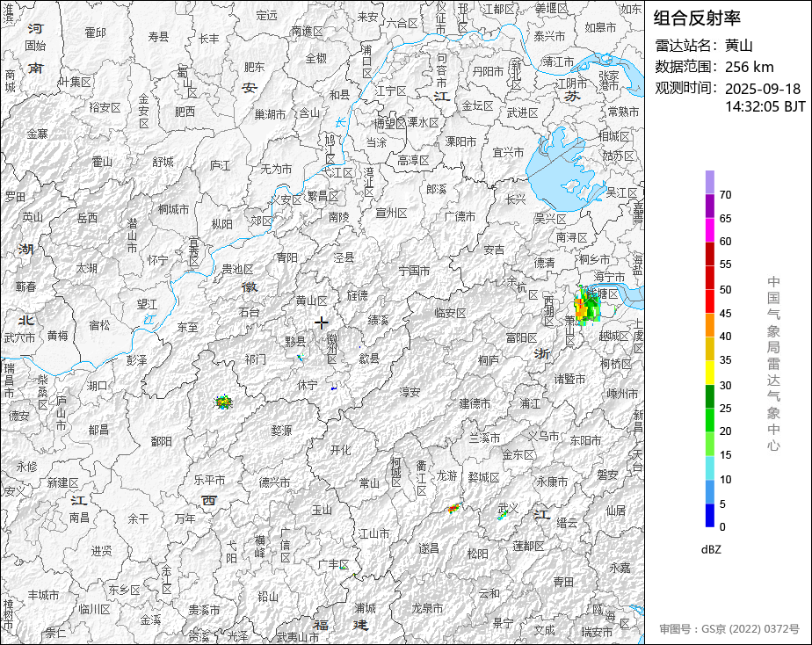Click the time 14:32:05 BJT
Viewport: 812px width, 645px height.
click(x=765, y=106)
